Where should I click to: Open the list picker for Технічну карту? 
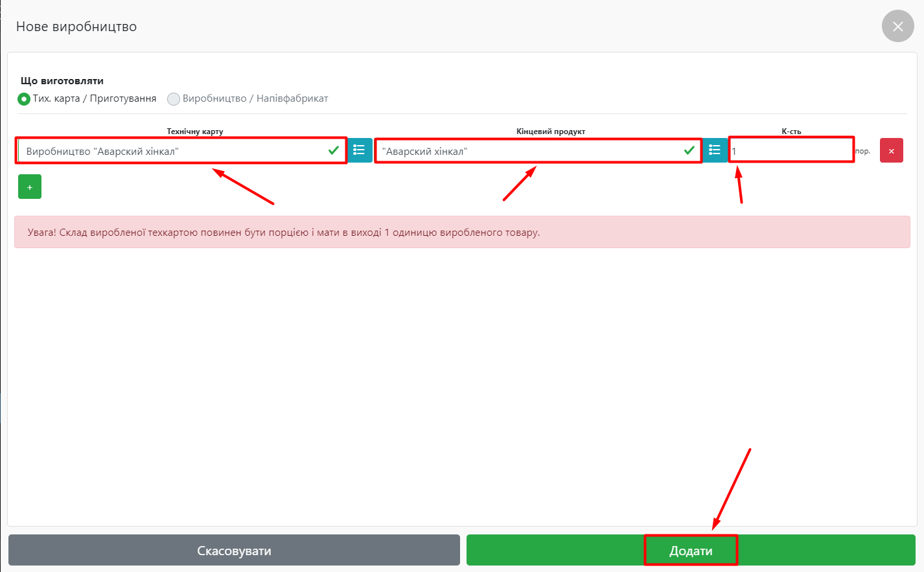360,150
